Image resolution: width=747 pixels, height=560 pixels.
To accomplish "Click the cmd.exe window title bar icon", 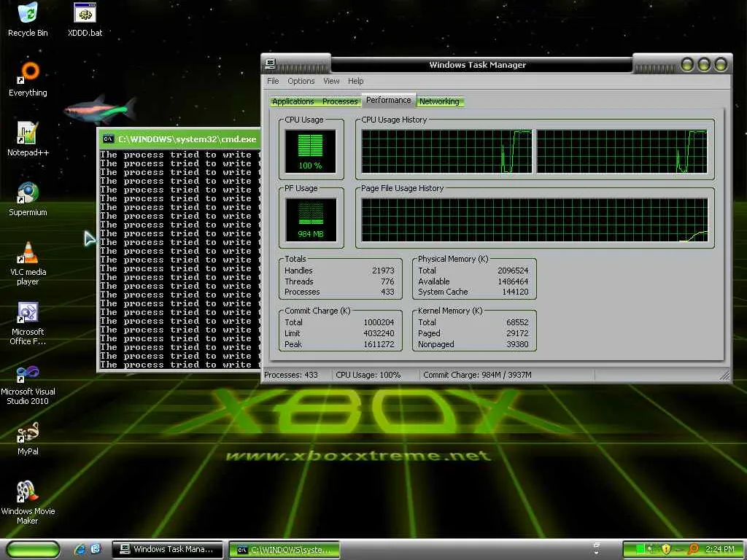I will tap(108, 139).
